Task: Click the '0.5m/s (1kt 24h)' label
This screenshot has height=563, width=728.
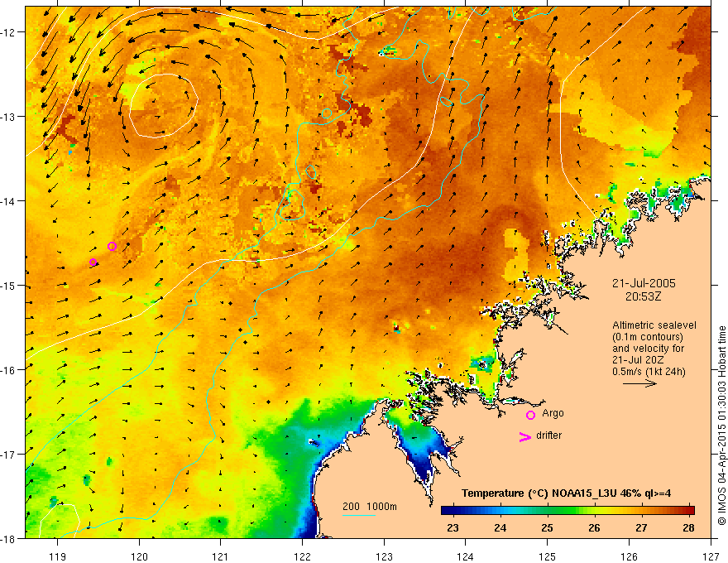Action: pyautogui.click(x=649, y=371)
